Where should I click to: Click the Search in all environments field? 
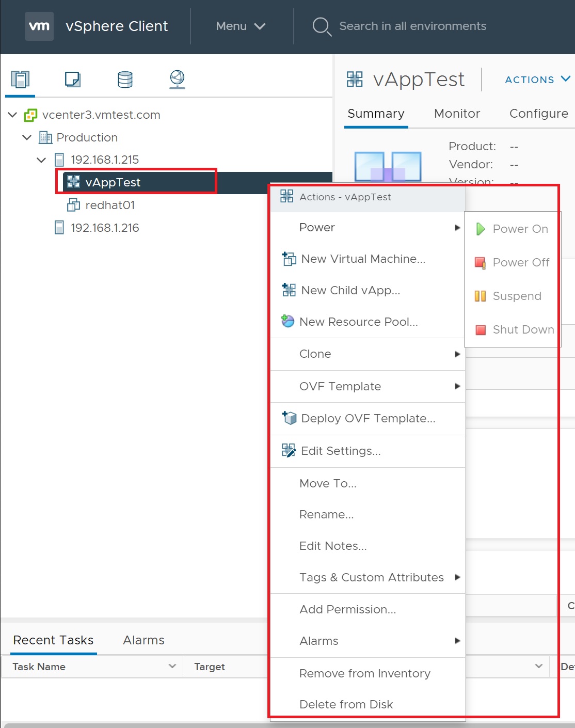pyautogui.click(x=412, y=26)
